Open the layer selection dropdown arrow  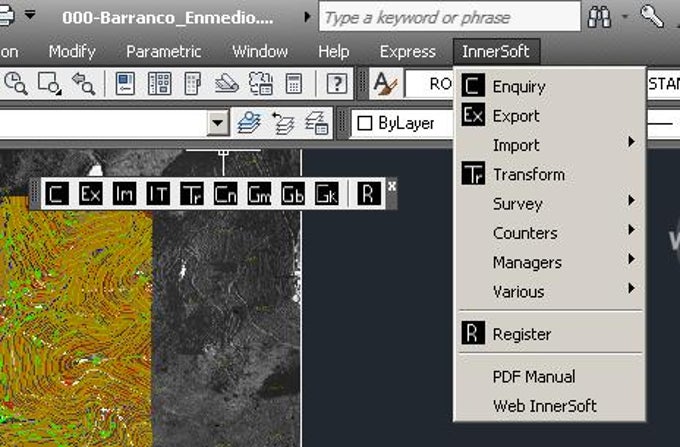(218, 123)
